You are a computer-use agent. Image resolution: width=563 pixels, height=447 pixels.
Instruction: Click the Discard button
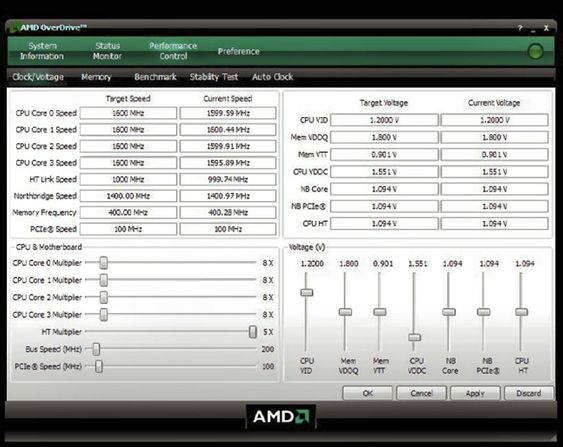point(529,393)
